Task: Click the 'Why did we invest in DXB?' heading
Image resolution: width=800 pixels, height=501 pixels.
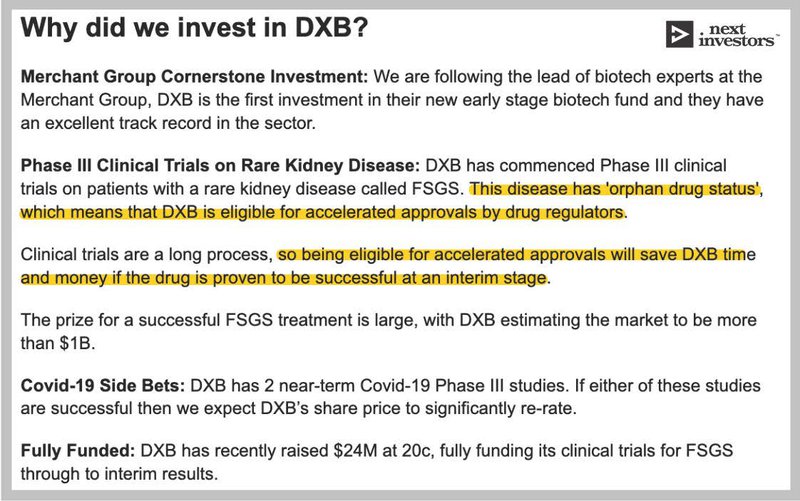Action: pyautogui.click(x=194, y=27)
